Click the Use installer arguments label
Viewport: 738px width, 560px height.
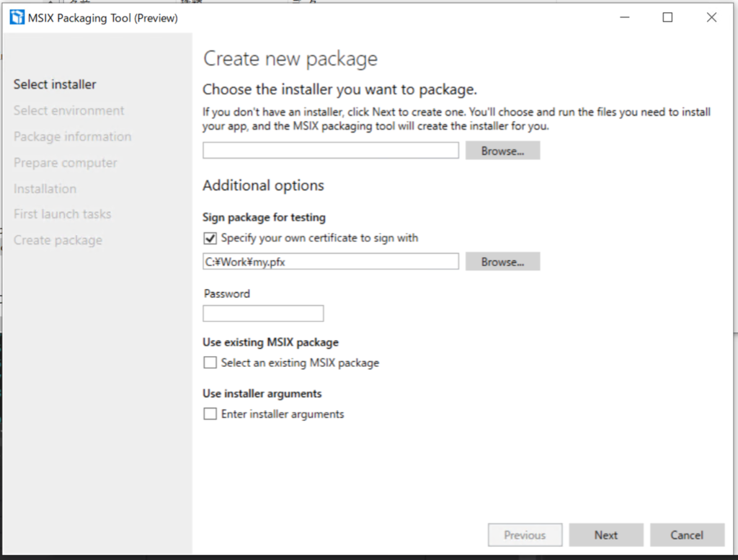point(262,394)
